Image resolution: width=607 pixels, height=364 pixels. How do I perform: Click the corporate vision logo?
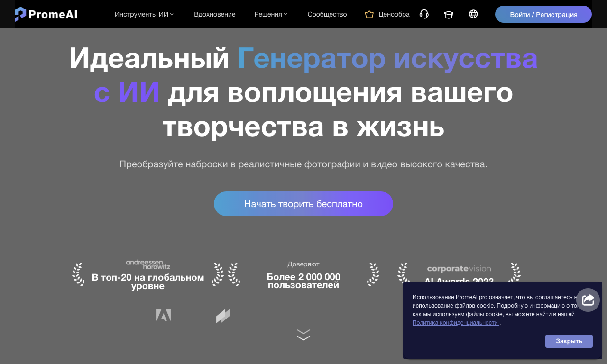(459, 269)
